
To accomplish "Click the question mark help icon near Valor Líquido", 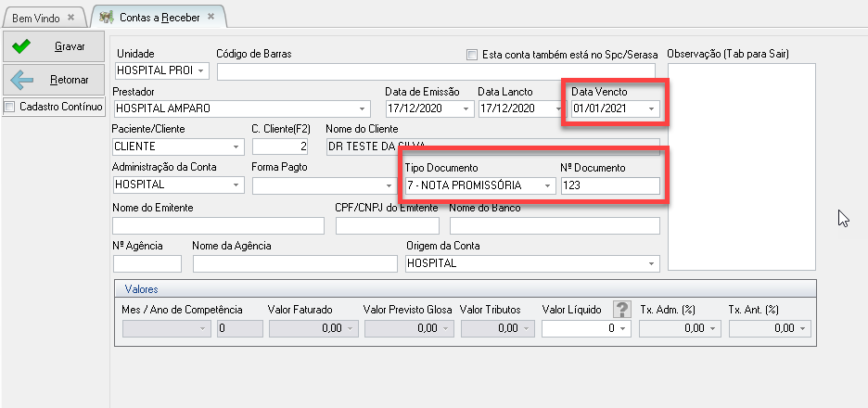I will point(622,309).
